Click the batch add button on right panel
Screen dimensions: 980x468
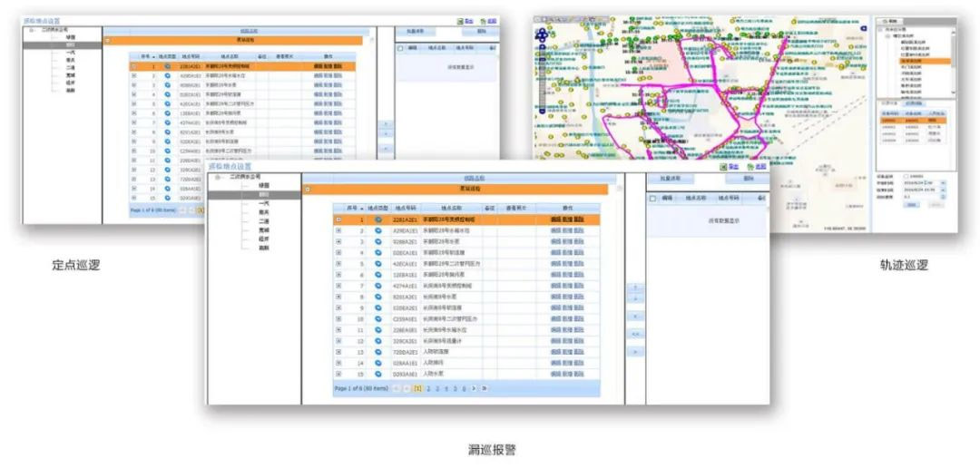coord(668,179)
